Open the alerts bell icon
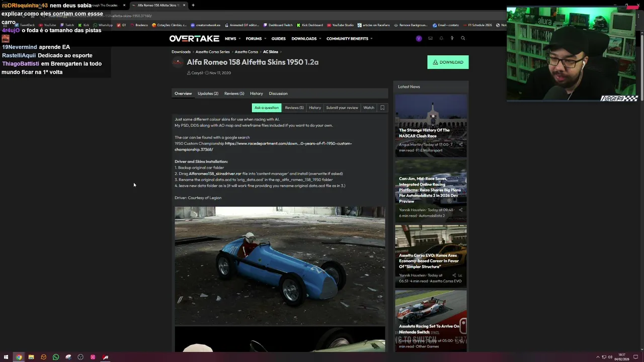 (441, 39)
